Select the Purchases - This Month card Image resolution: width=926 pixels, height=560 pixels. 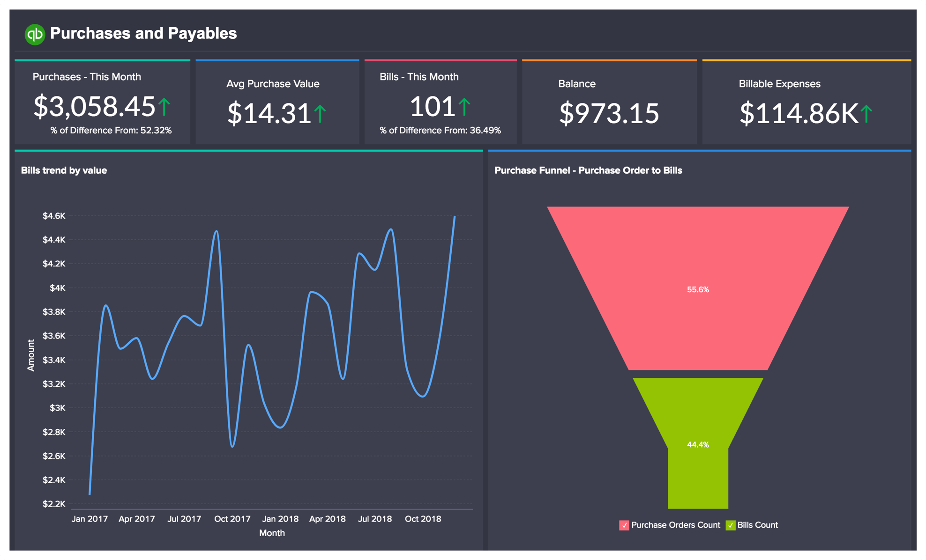click(102, 103)
